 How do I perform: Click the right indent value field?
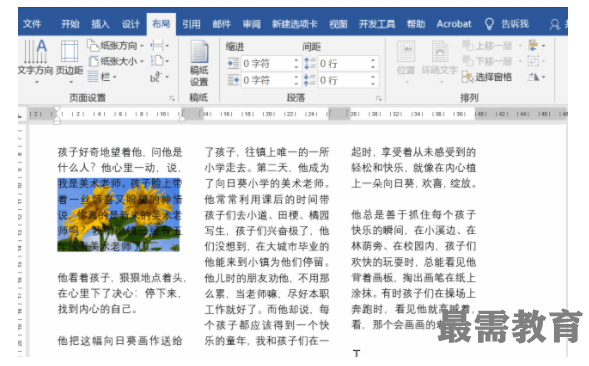click(x=267, y=80)
